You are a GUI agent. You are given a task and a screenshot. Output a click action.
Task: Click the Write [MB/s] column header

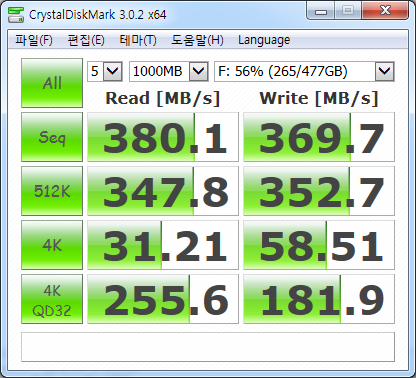[319, 99]
